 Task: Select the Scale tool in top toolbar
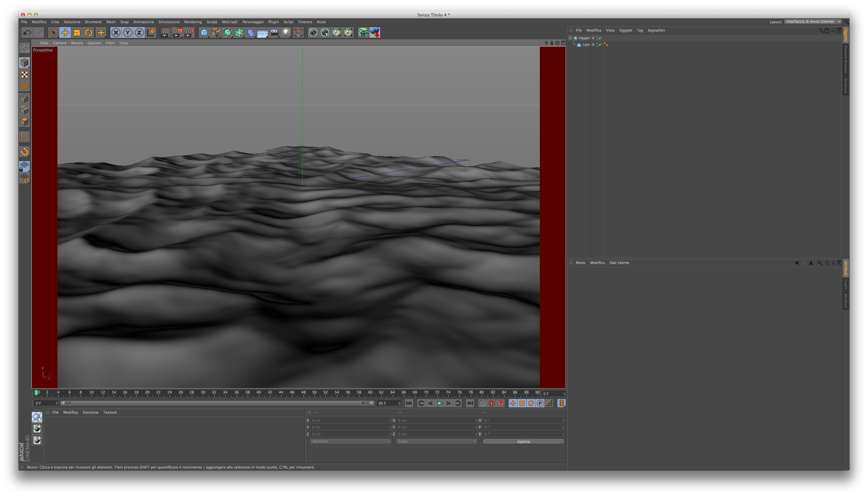click(x=77, y=33)
